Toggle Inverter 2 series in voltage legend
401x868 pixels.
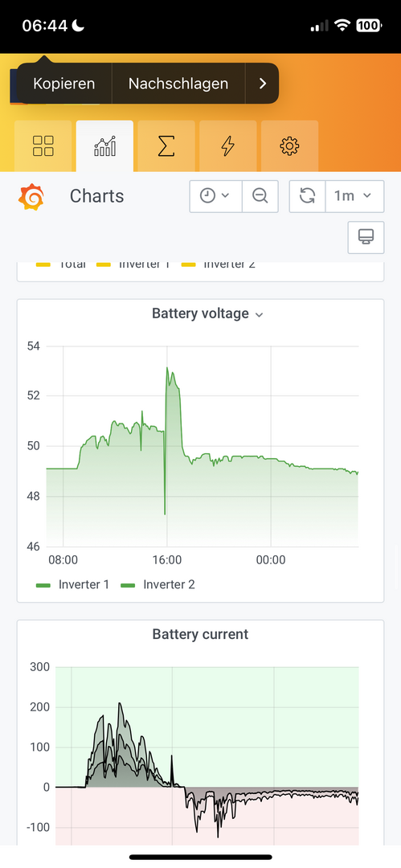[158, 584]
